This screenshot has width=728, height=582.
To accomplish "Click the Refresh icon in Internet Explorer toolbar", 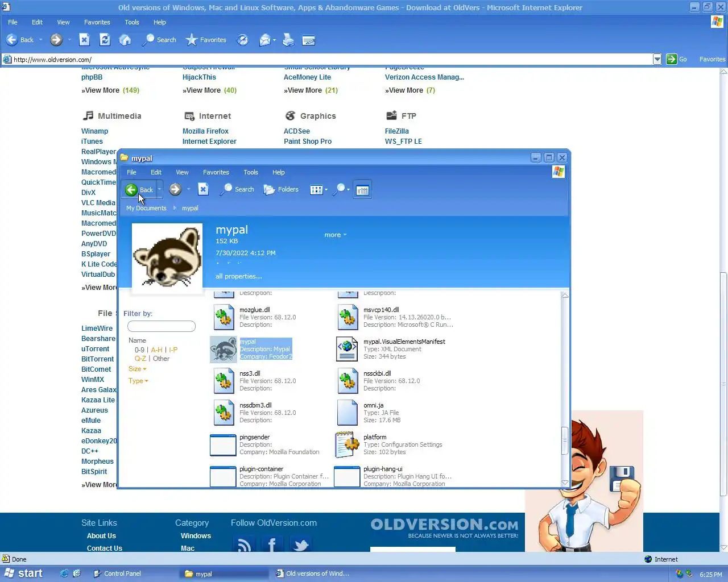I will [105, 40].
